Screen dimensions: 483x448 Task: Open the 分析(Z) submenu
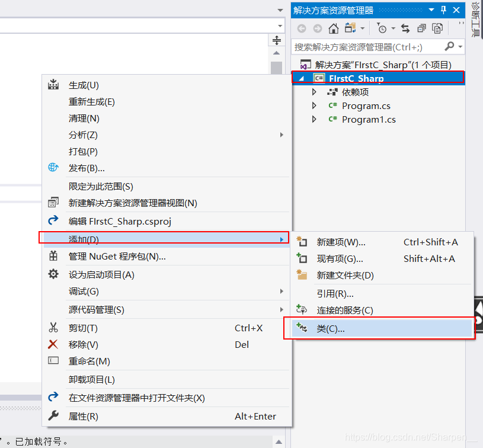(x=167, y=135)
